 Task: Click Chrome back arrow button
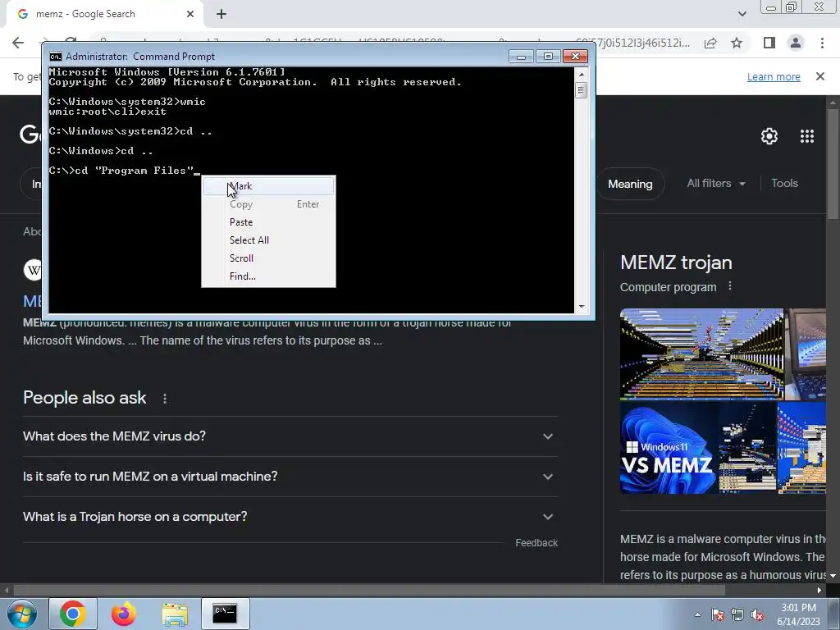[18, 43]
